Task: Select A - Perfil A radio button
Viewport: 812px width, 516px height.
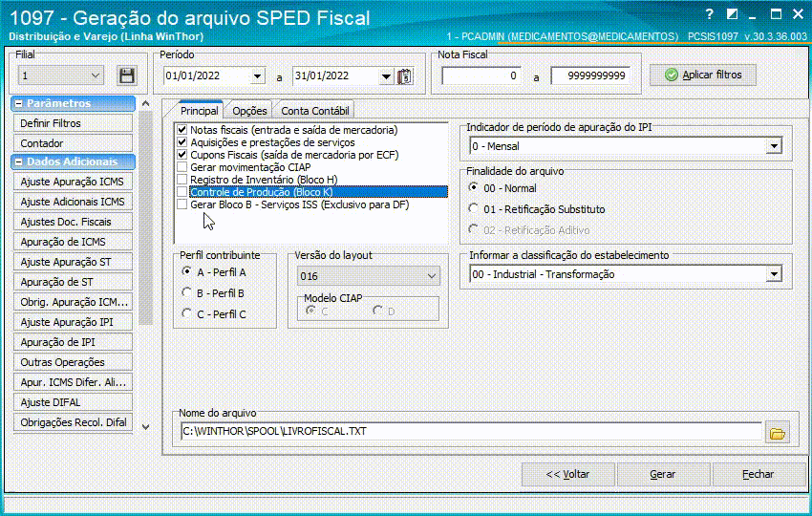Action: point(187,271)
